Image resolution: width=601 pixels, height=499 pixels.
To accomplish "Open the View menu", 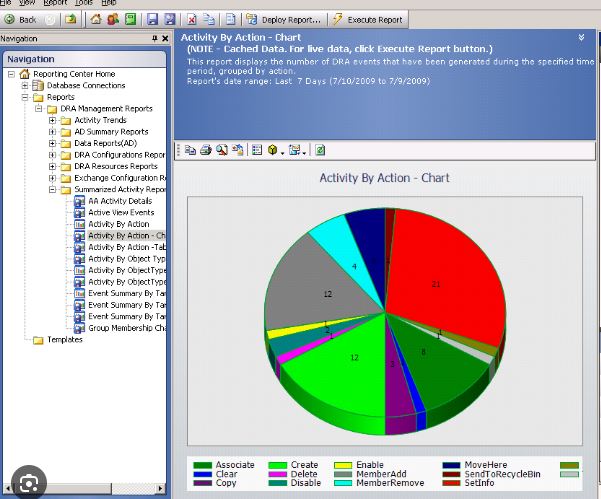I will [27, 3].
